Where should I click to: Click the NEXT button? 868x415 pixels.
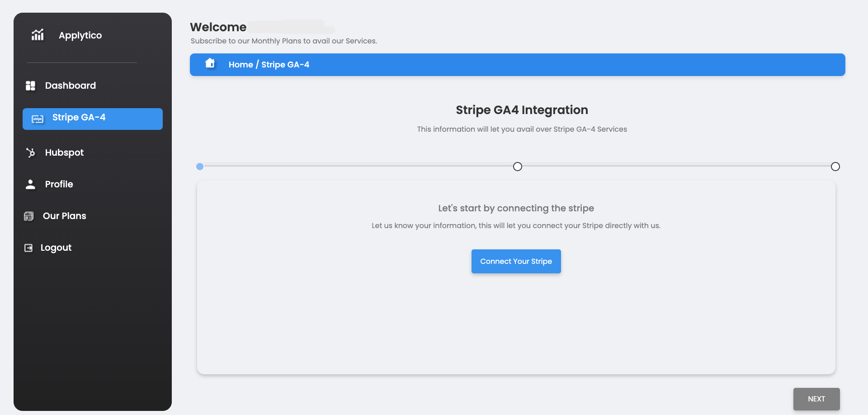pos(816,399)
